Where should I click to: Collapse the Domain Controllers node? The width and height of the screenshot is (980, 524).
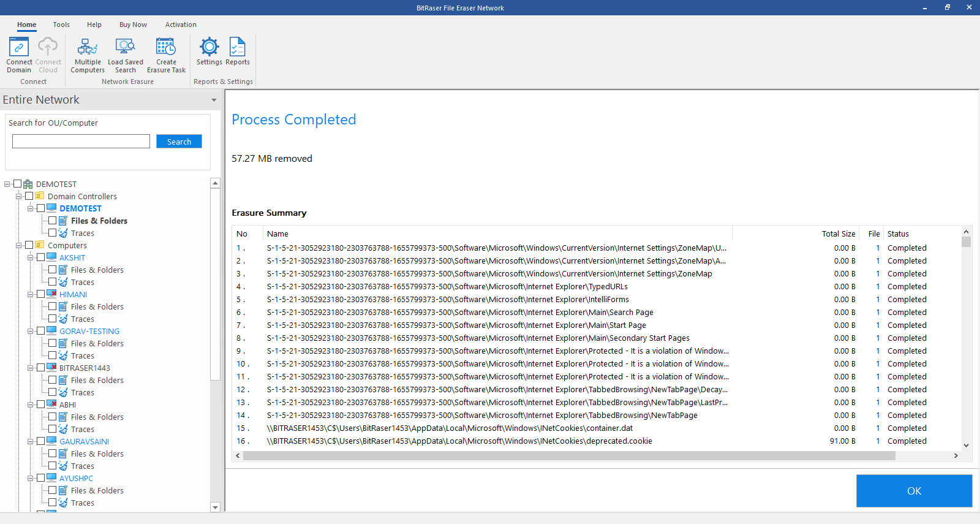tap(19, 196)
